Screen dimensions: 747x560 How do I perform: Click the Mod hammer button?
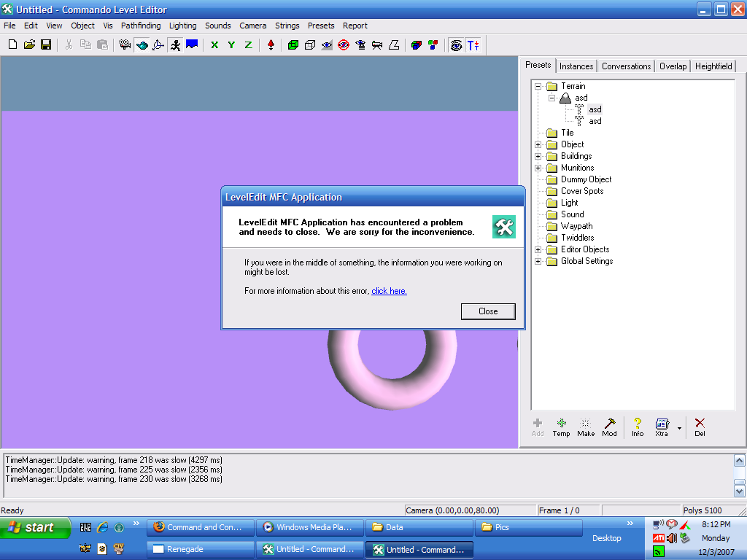click(x=609, y=427)
